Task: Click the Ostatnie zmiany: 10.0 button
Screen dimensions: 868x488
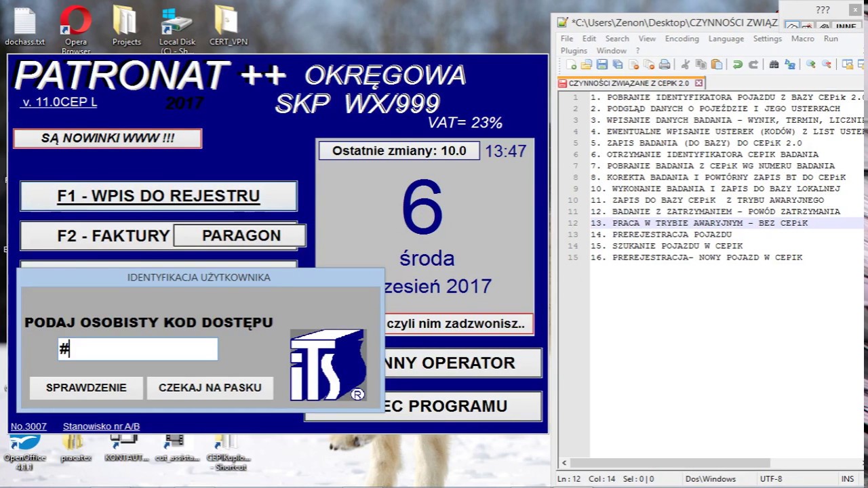Action: [x=399, y=150]
